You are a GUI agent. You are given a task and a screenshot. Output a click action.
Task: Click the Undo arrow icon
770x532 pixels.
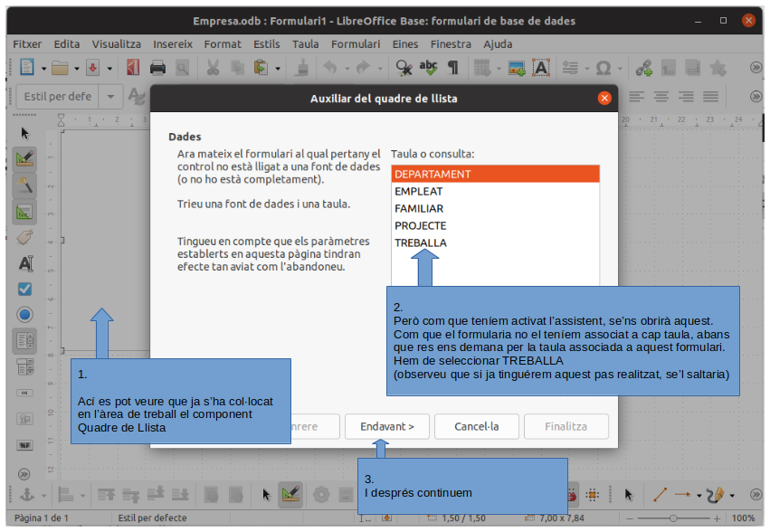330,68
